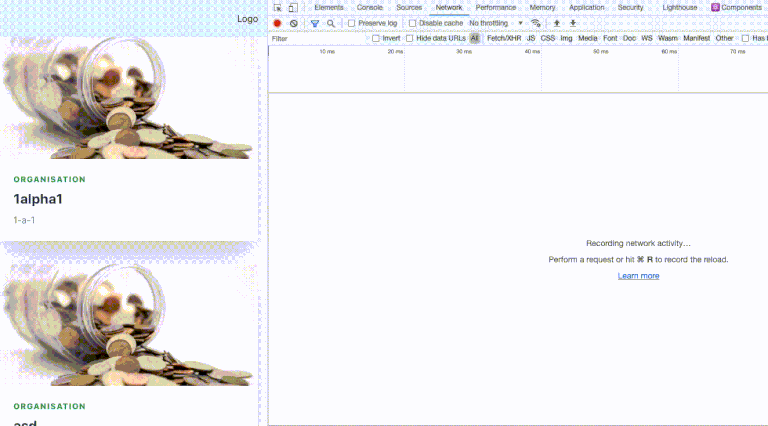Viewport: 768px width, 426px height.
Task: Toggle the filter funnel icon
Action: [315, 23]
